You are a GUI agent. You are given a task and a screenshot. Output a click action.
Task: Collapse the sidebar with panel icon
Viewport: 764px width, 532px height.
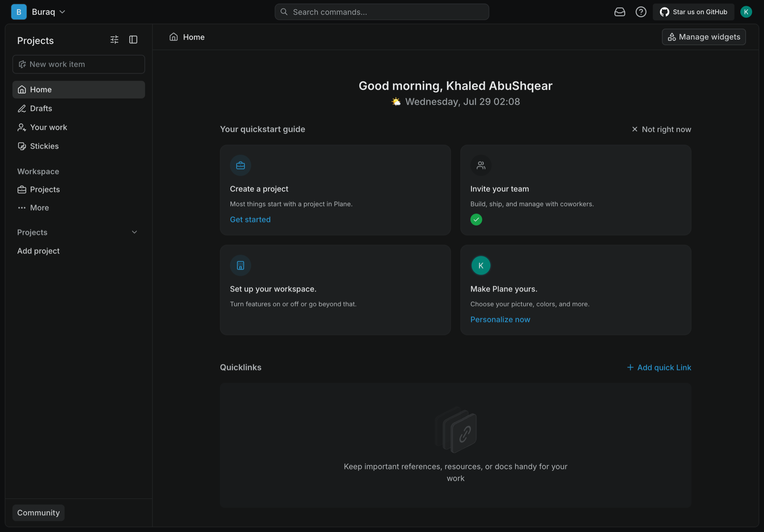[133, 39]
